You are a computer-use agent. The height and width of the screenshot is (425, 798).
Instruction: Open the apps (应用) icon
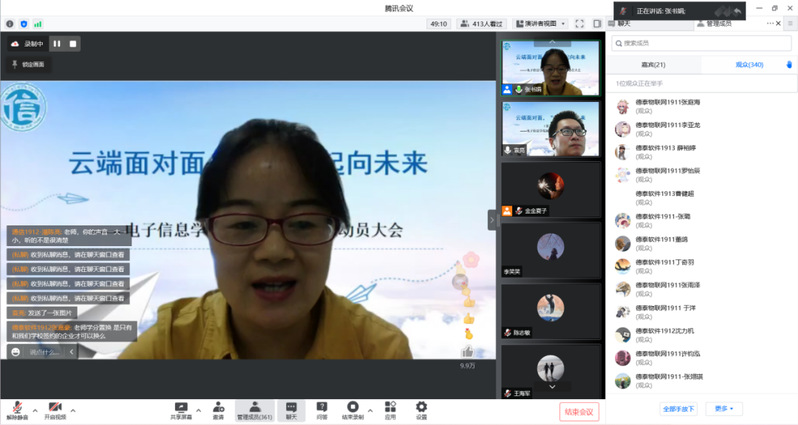click(390, 409)
